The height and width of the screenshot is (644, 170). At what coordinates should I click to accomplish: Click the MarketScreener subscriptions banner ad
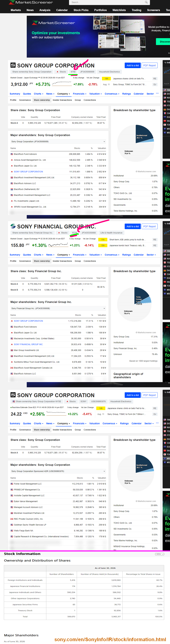[x=98, y=36]
